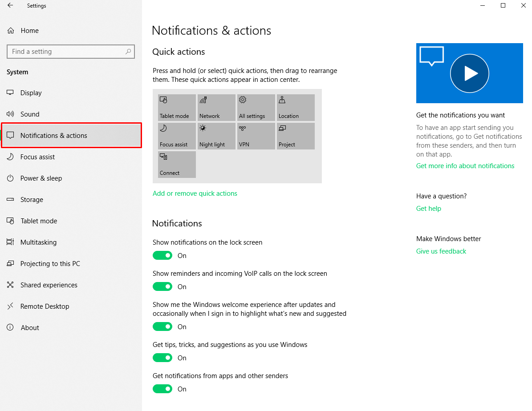Toggle reminders and VoIP calls on lock screen
532x411 pixels.
162,286
